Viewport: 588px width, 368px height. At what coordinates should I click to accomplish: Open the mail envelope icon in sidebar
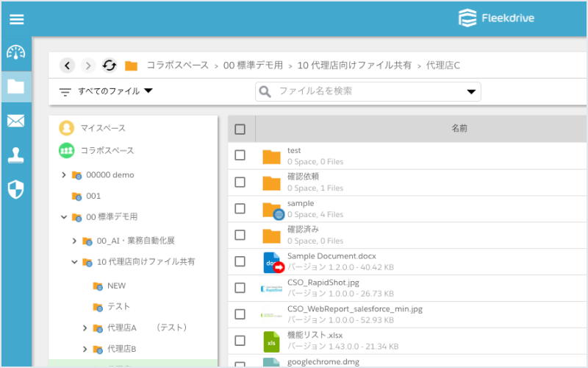click(x=15, y=121)
